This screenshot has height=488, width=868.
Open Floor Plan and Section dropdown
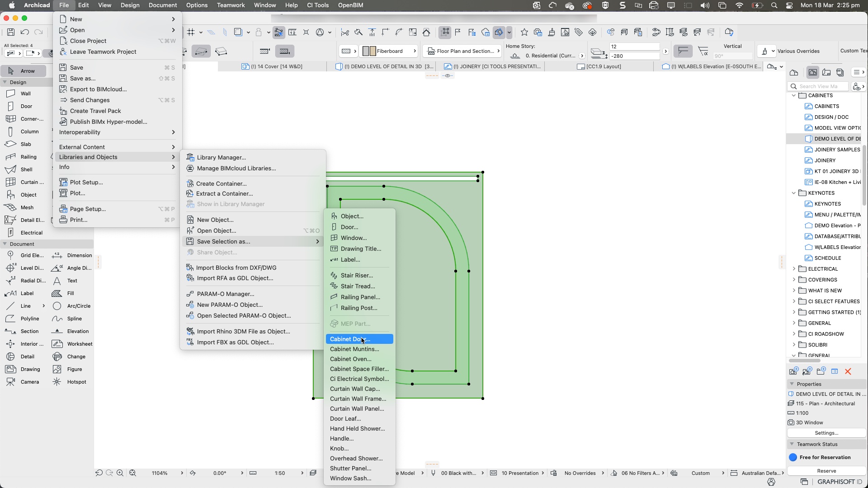tap(462, 51)
